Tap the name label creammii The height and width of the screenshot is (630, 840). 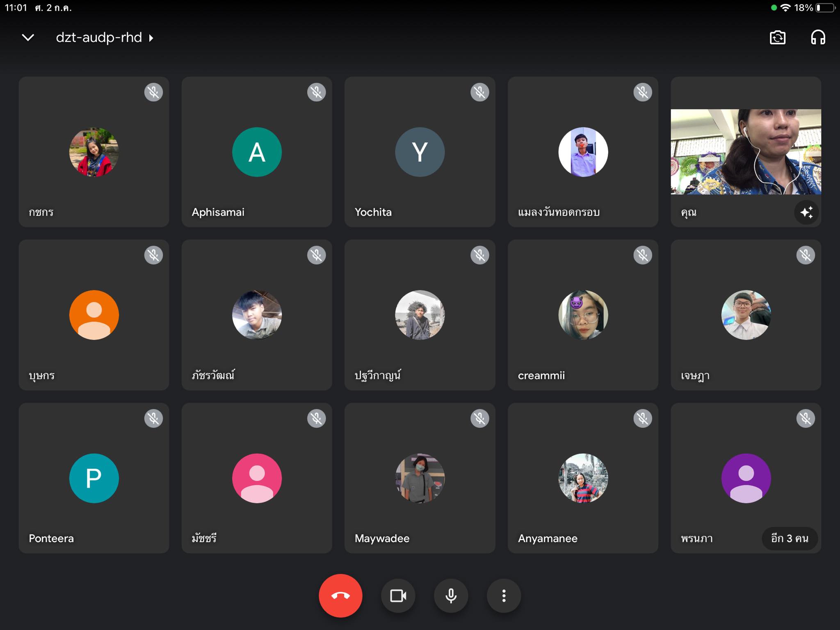pyautogui.click(x=541, y=375)
